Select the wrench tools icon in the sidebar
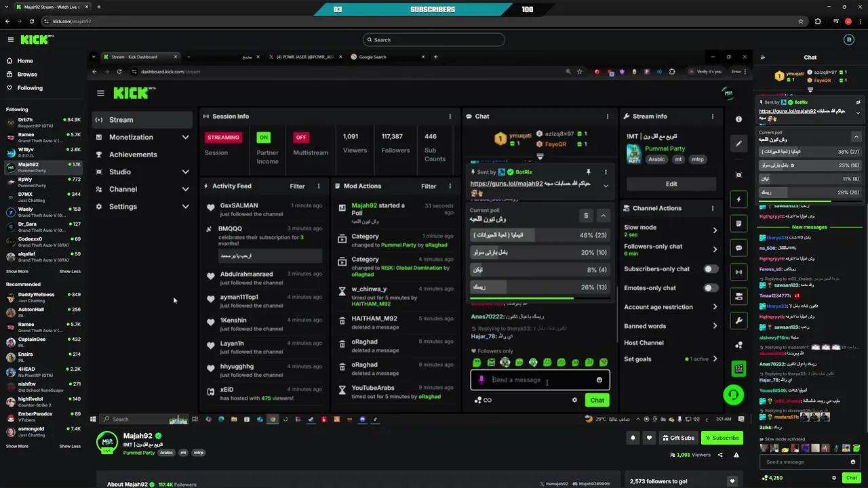Screen dimensions: 868x488 tap(738, 320)
